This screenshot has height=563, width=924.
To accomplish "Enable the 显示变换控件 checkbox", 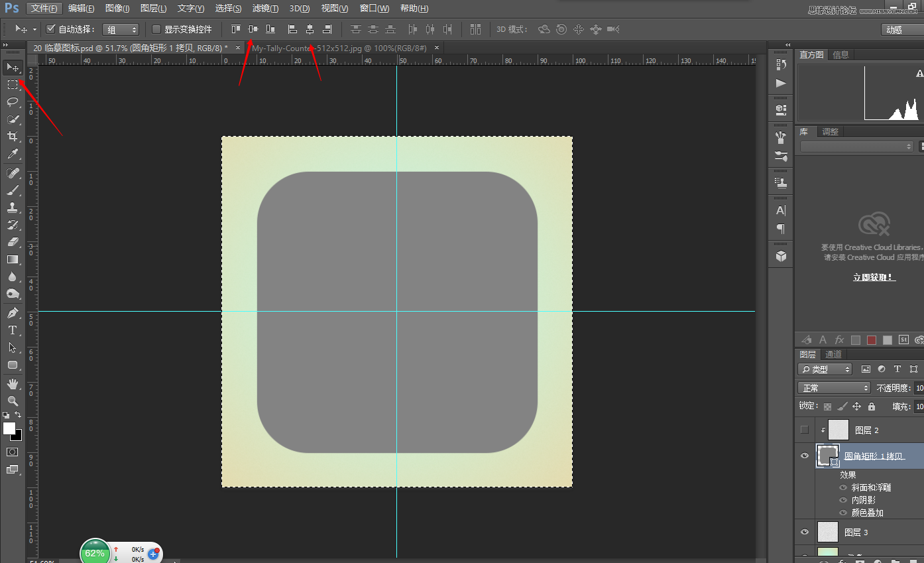I will pyautogui.click(x=156, y=29).
